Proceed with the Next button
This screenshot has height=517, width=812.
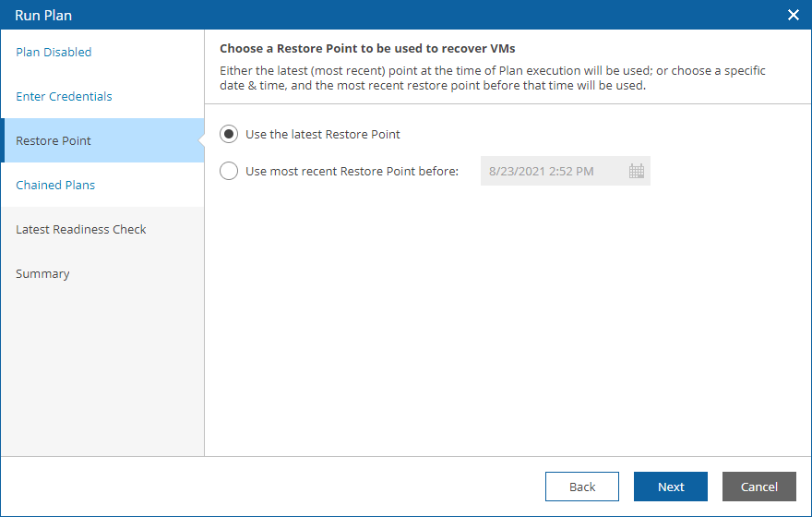[x=671, y=487]
